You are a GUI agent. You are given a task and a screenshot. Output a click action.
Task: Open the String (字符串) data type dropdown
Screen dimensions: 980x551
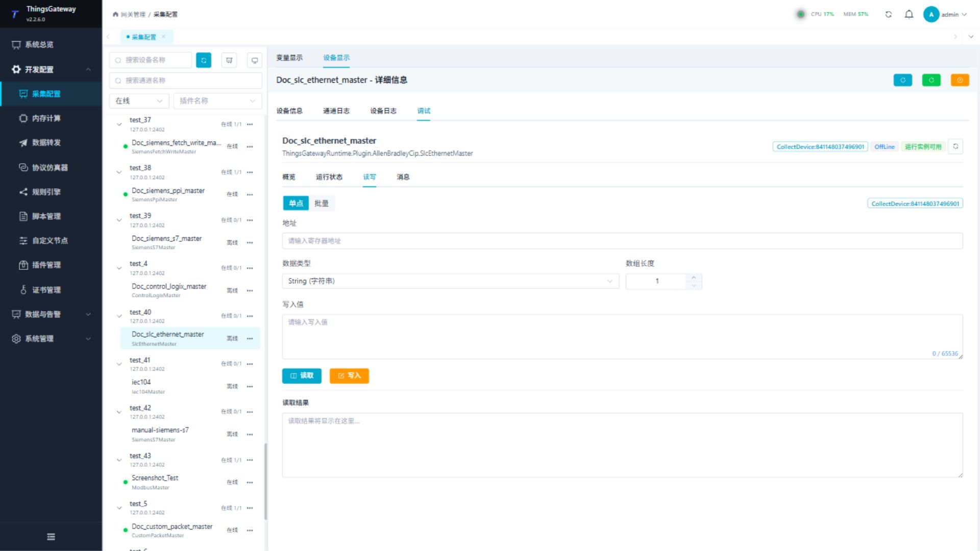tap(451, 281)
